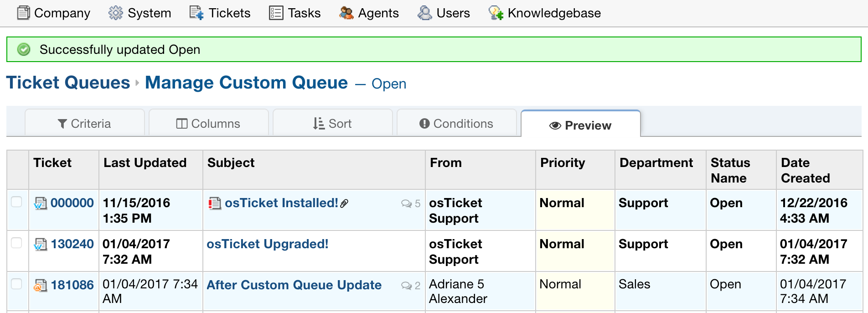Switch to the Sort tab
This screenshot has width=868, height=313.
click(333, 123)
